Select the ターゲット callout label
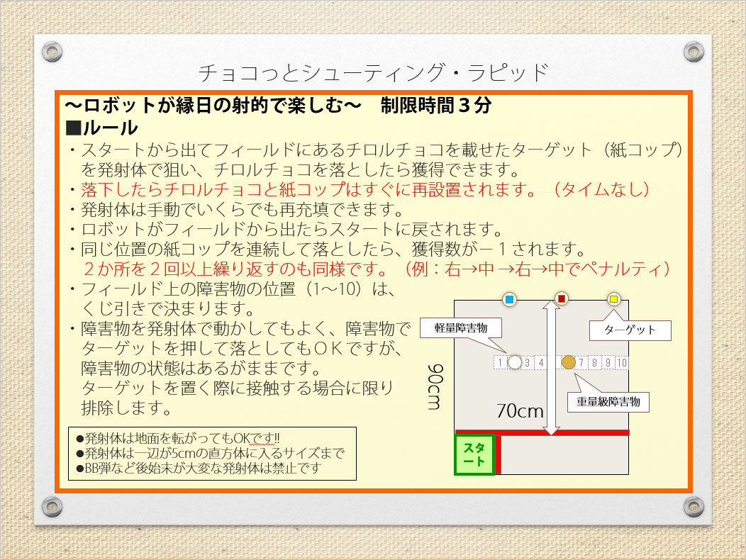Screen dimensions: 746x560 tap(630, 330)
